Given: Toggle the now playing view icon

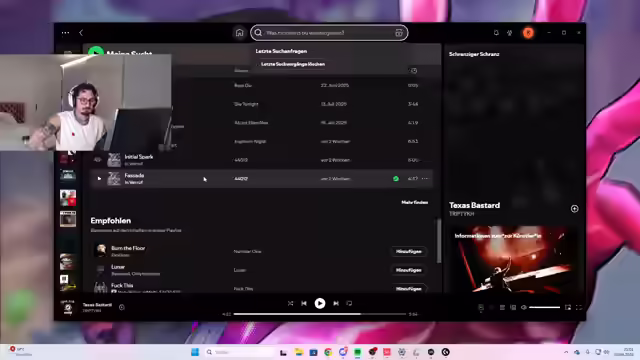Looking at the screenshot, I should [x=481, y=307].
